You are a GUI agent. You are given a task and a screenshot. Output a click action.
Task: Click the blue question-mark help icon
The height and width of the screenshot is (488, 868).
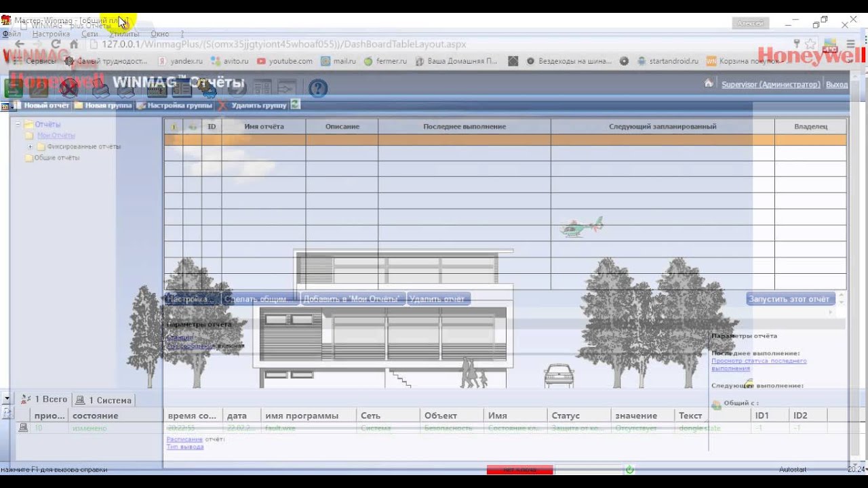(317, 88)
